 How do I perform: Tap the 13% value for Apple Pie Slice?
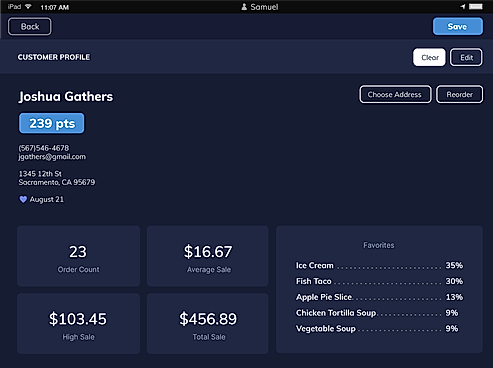(x=454, y=297)
